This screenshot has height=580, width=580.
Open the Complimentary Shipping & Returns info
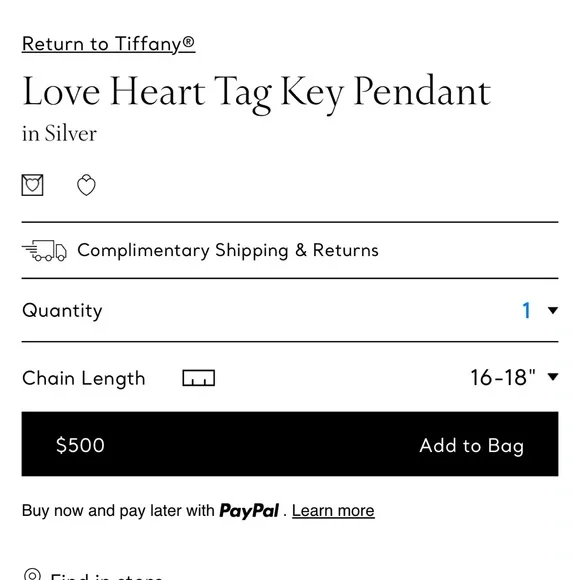coord(228,250)
